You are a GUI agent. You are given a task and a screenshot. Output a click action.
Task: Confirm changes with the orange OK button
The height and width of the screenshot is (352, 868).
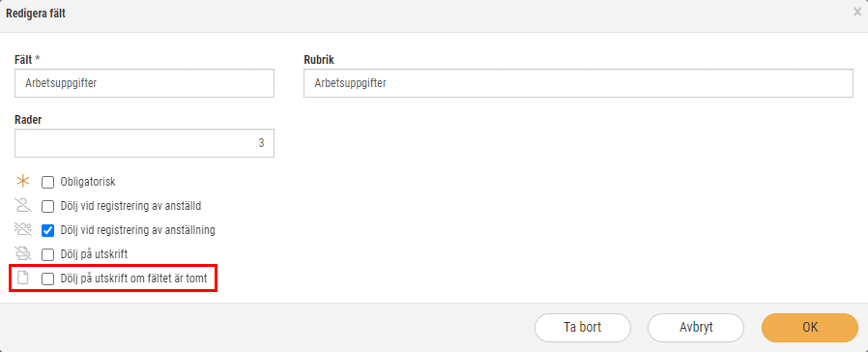click(x=810, y=327)
